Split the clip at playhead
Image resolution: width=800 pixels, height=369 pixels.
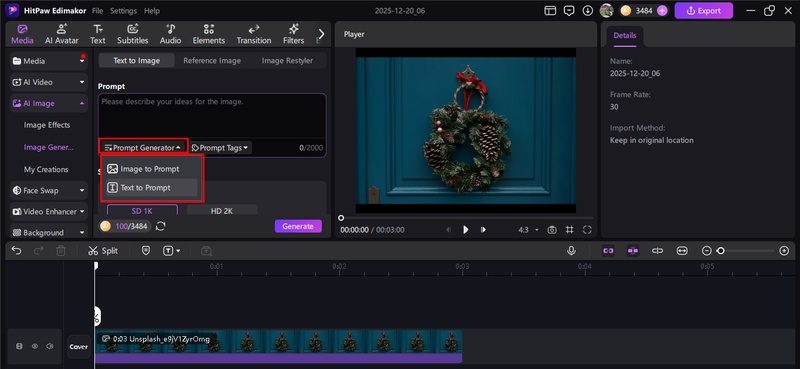coord(103,251)
